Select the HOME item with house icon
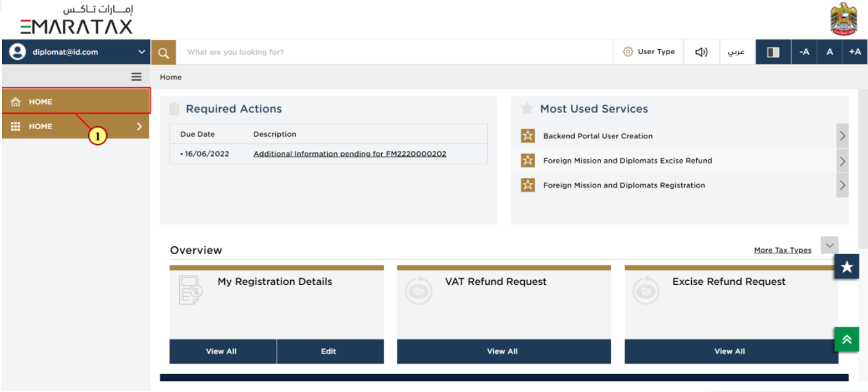Screen dimensions: 868x392 pyautogui.click(x=76, y=102)
